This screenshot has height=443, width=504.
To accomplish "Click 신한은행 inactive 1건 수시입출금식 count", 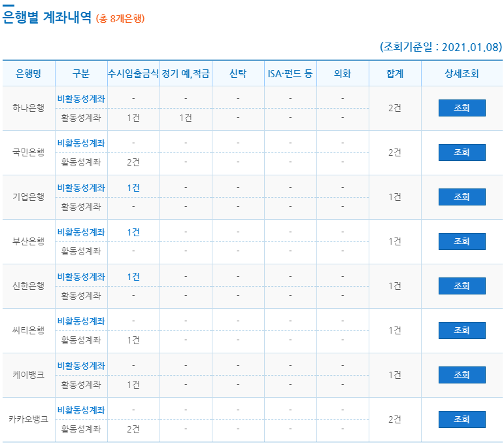I will pyautogui.click(x=133, y=276).
